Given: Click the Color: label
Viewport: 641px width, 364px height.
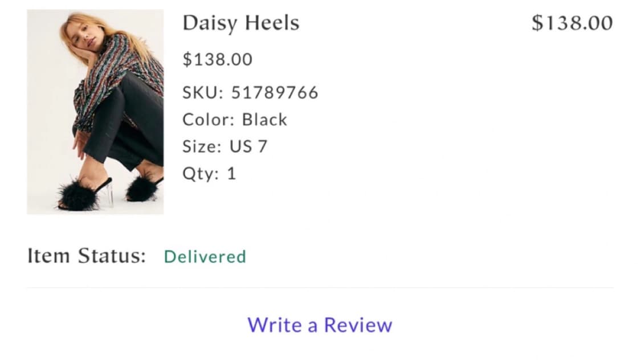Looking at the screenshot, I should [208, 120].
